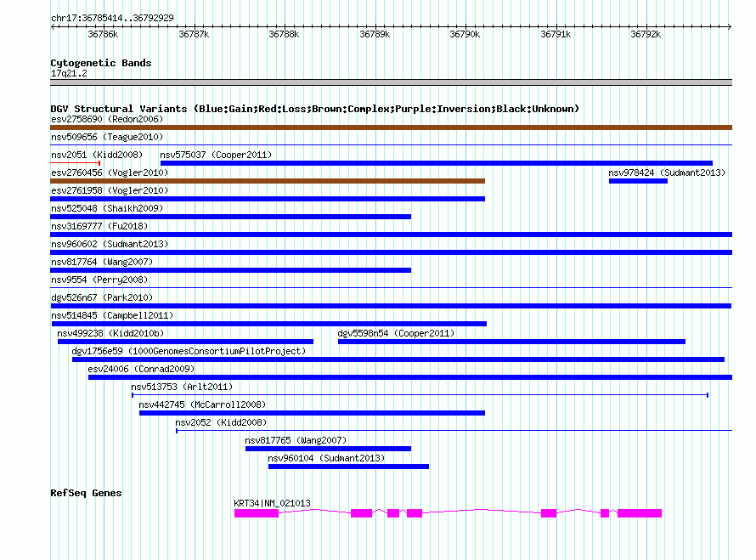756x560 pixels.
Task: Open the nsv499238 (Kidd2010b) variant label
Action: click(110, 333)
